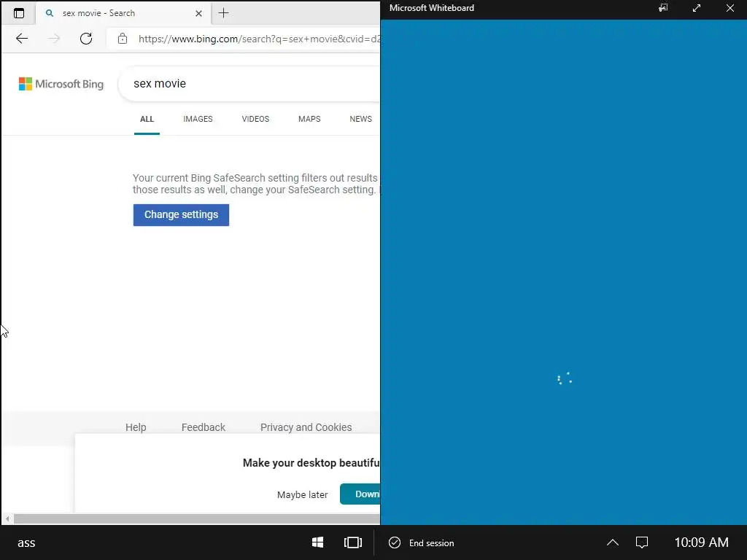Click the SafeSearch setting message text
Image resolution: width=747 pixels, height=560 pixels.
(x=256, y=184)
